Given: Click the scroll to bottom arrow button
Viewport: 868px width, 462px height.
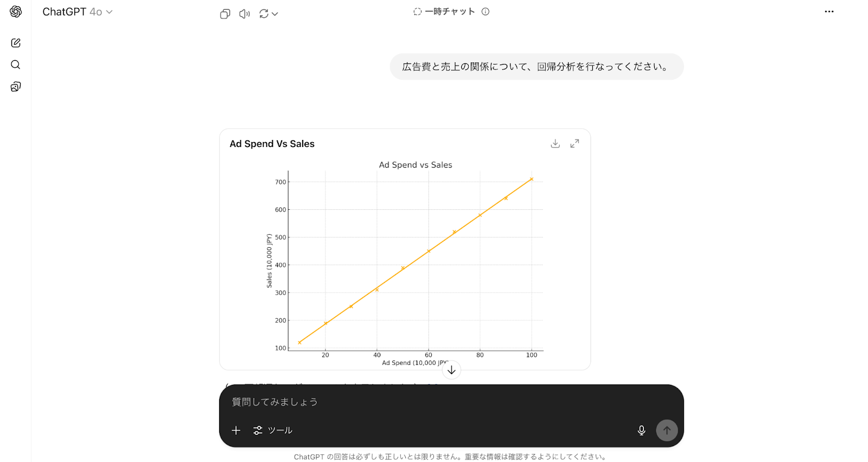Looking at the screenshot, I should [x=451, y=370].
